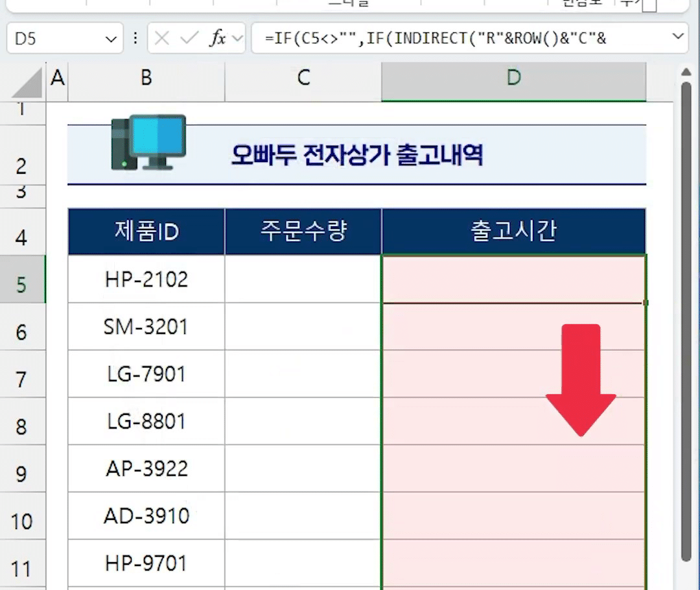This screenshot has height=590, width=700.
Task: Select row 9 header
Action: pos(22,469)
